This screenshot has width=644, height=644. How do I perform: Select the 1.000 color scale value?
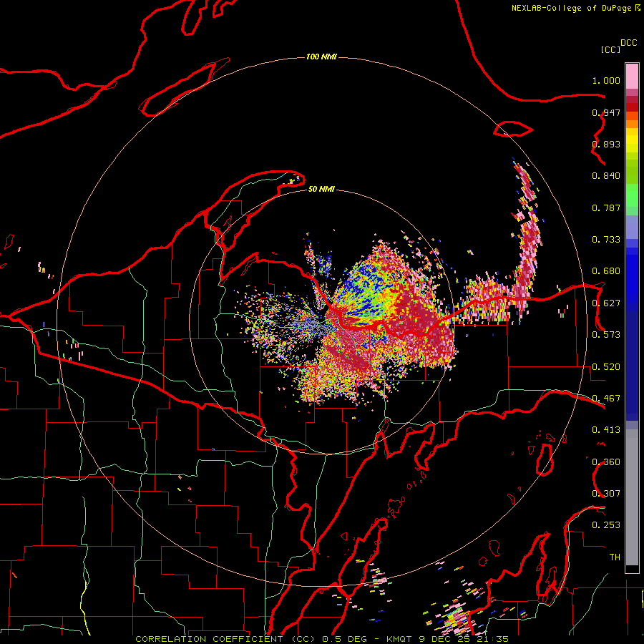[606, 80]
